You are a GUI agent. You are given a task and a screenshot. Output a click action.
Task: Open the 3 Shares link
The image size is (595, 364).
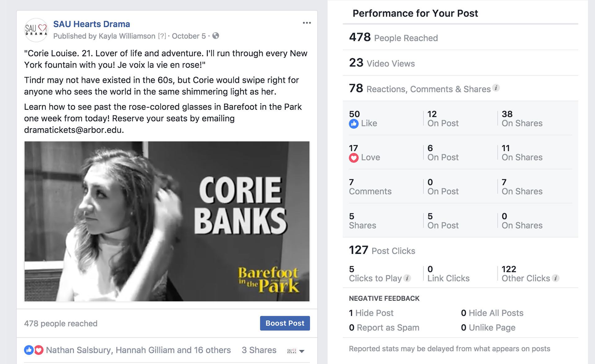coord(259,350)
